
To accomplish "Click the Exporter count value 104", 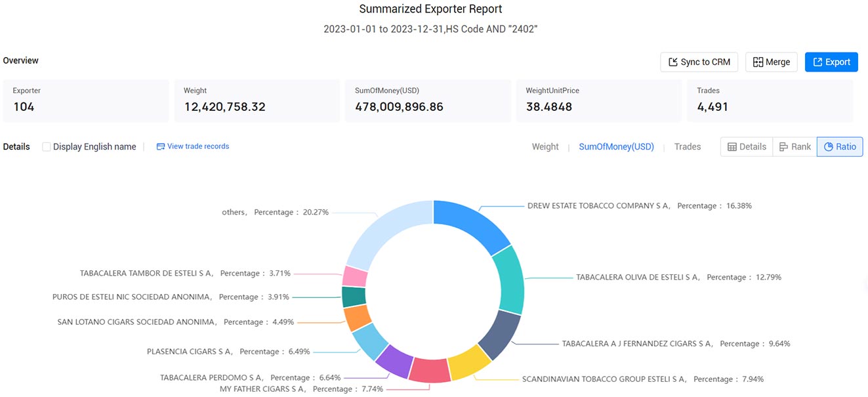I will (x=24, y=106).
